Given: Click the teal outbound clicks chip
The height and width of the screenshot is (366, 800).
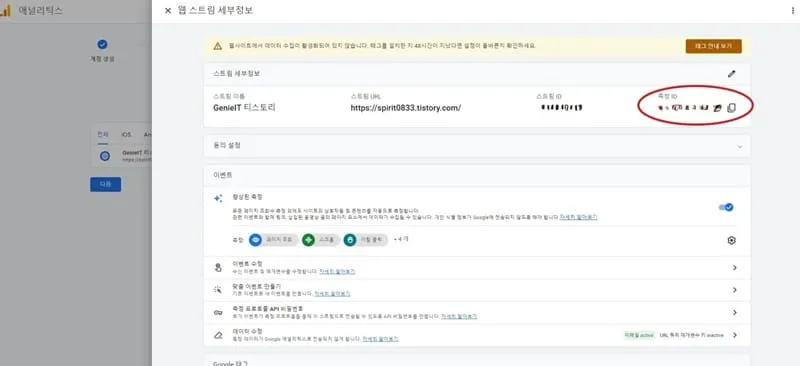Looking at the screenshot, I should 365,239.
